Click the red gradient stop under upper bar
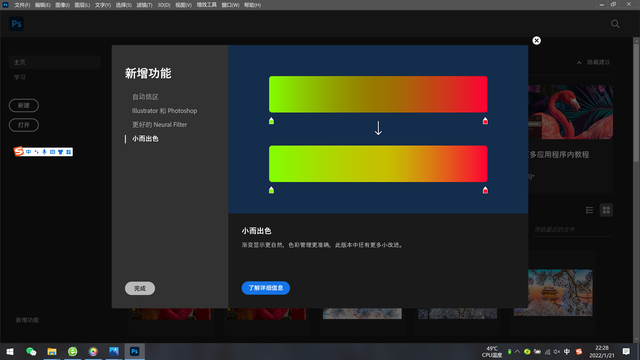The width and height of the screenshot is (640, 360). 485,121
